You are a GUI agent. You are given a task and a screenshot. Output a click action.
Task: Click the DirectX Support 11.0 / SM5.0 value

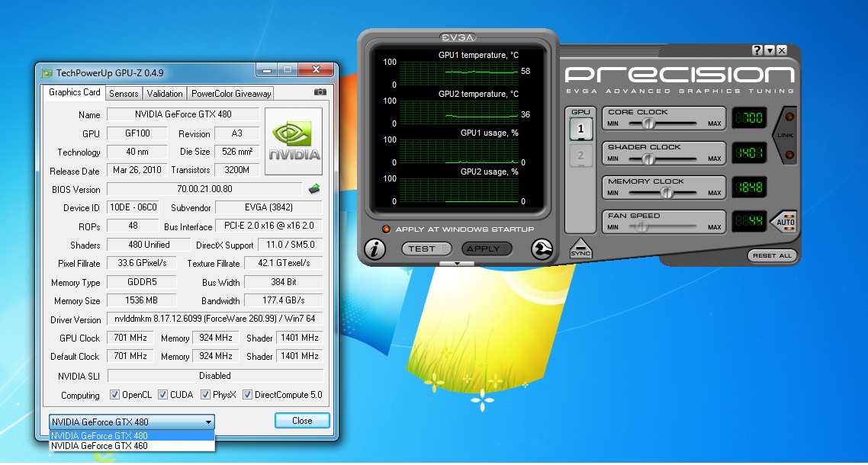pyautogui.click(x=290, y=245)
